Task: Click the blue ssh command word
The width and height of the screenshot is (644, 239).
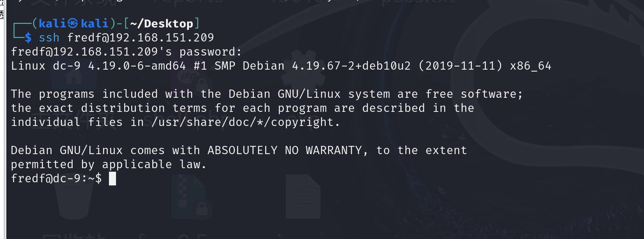Action: coord(49,38)
